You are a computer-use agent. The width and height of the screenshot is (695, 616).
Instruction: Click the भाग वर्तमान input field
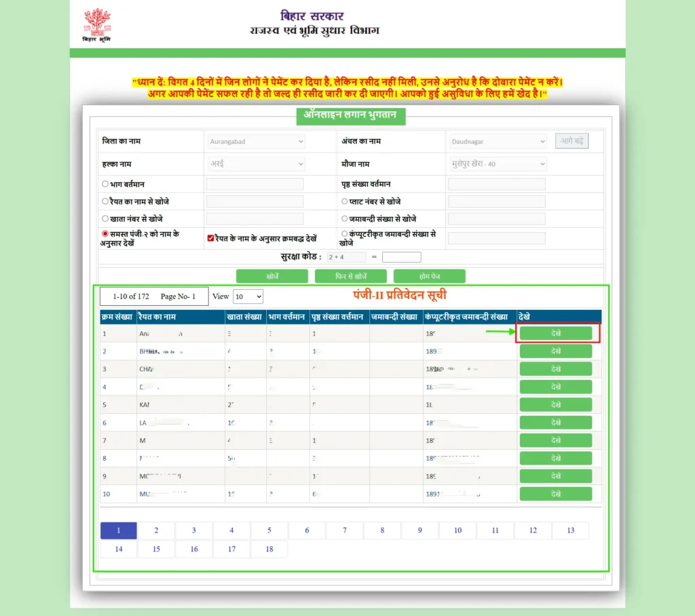point(255,184)
